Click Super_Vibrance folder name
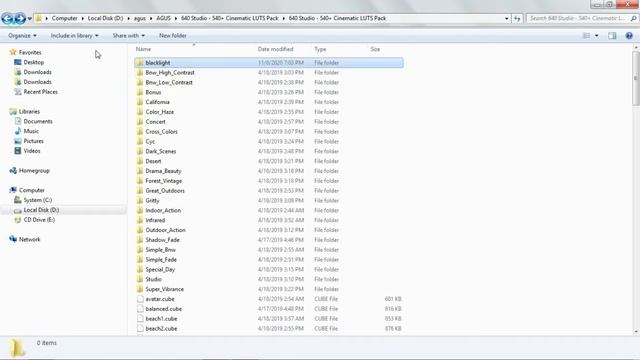Screen dimensions: 640x360 tap(164, 289)
